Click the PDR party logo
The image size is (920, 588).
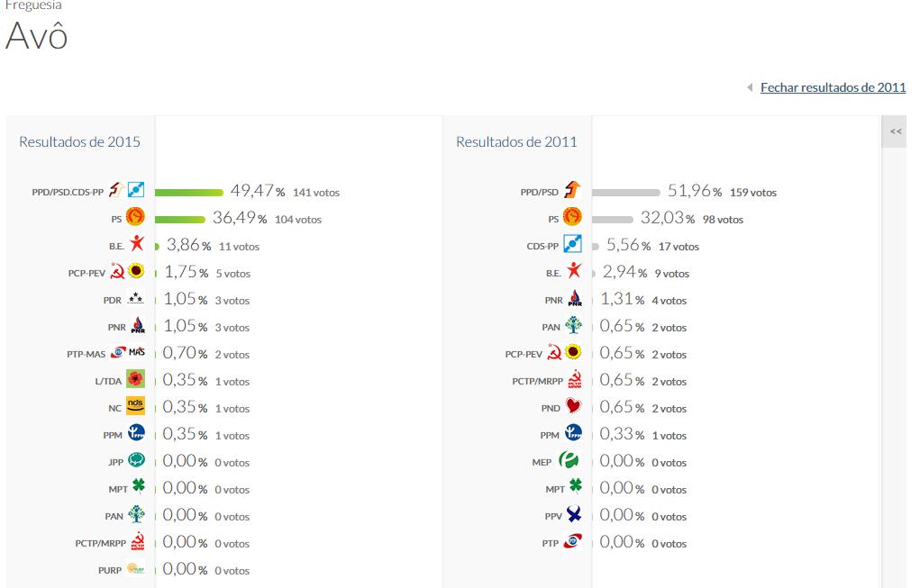coord(135,299)
